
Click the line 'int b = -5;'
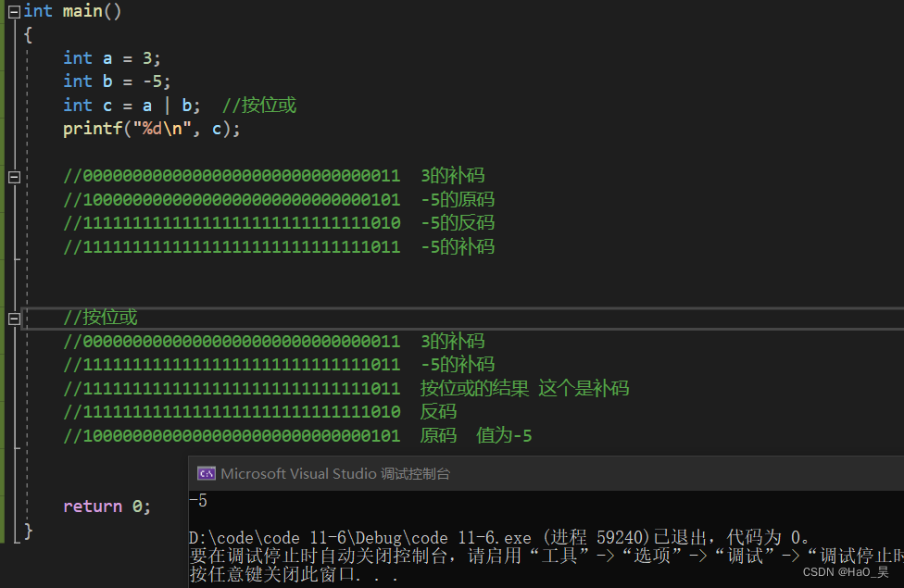[117, 81]
